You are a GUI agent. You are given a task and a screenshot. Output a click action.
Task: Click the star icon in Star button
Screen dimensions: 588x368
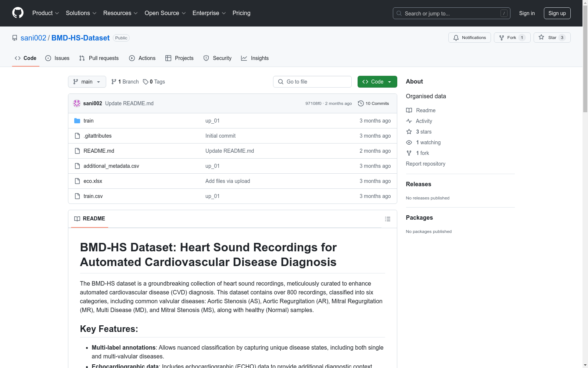click(541, 37)
